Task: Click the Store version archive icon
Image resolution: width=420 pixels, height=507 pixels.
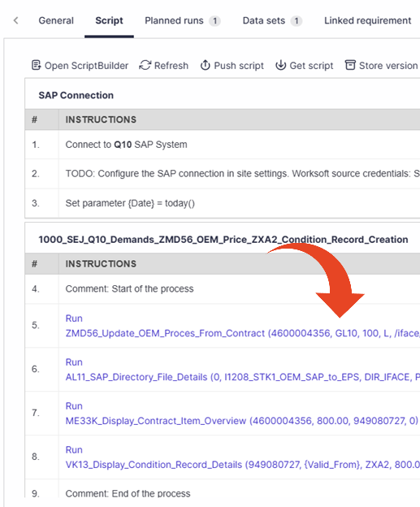Action: point(350,65)
